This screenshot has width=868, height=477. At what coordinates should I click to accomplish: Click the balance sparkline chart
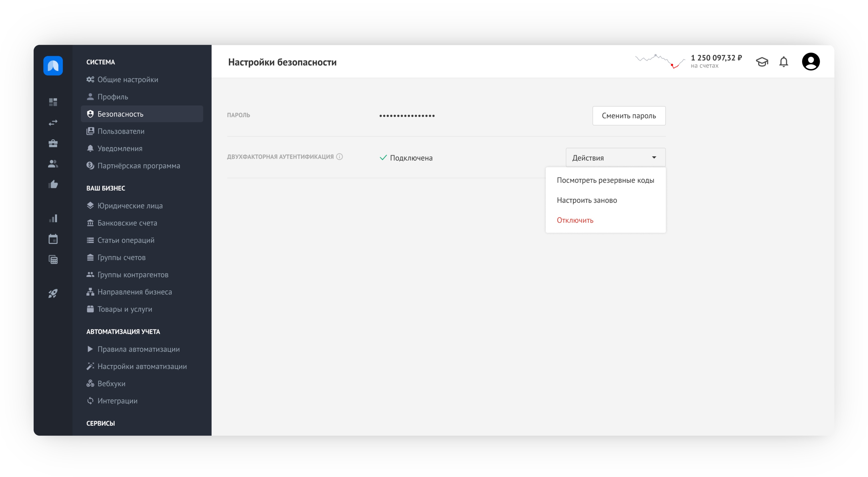coord(660,61)
